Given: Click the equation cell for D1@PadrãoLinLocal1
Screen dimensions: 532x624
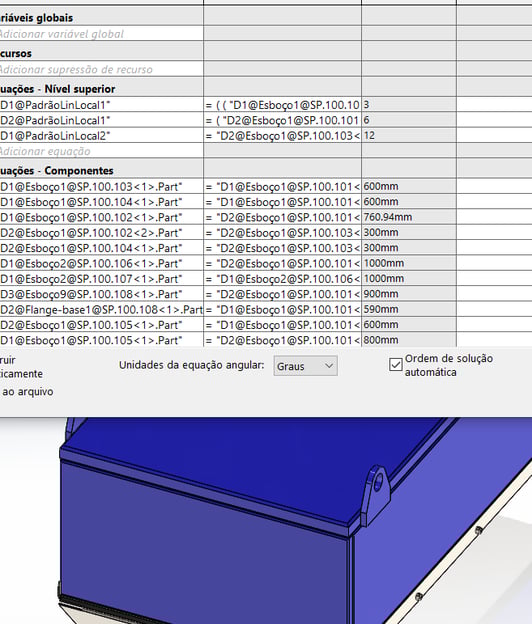Looking at the screenshot, I should pos(283,105).
